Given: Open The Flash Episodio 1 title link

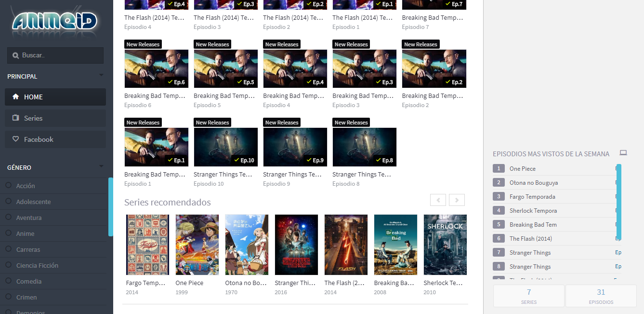Looking at the screenshot, I should coord(363,18).
